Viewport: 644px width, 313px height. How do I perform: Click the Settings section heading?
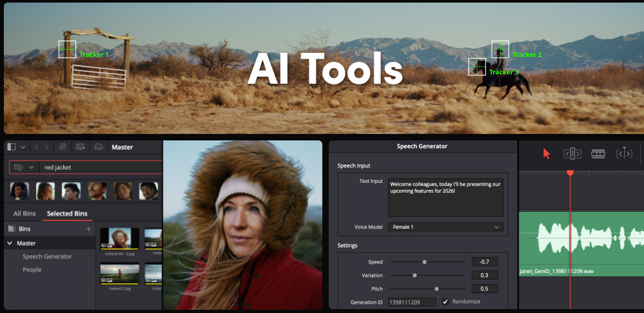point(347,245)
